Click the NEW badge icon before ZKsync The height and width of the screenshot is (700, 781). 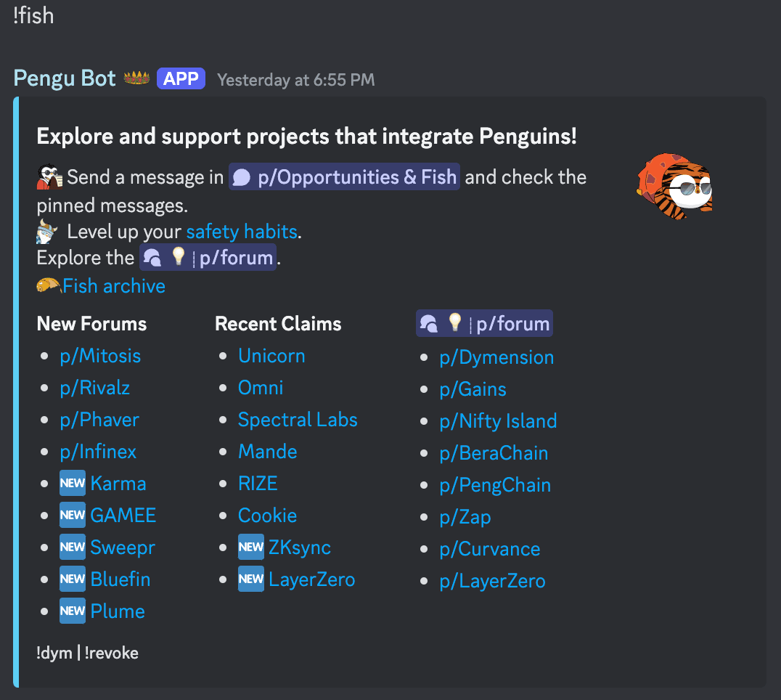pyautogui.click(x=251, y=547)
